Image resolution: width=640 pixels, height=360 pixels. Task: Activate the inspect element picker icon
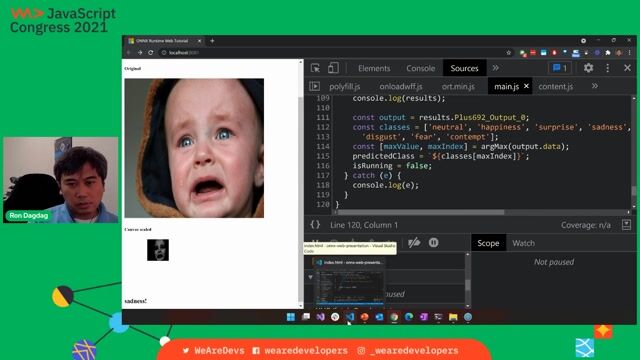point(315,68)
